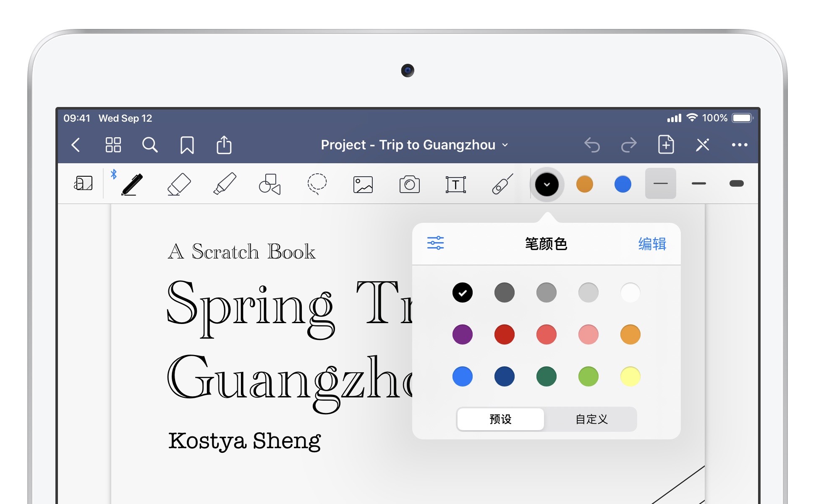Switch to the 预设 tab
816x504 pixels.
[500, 419]
